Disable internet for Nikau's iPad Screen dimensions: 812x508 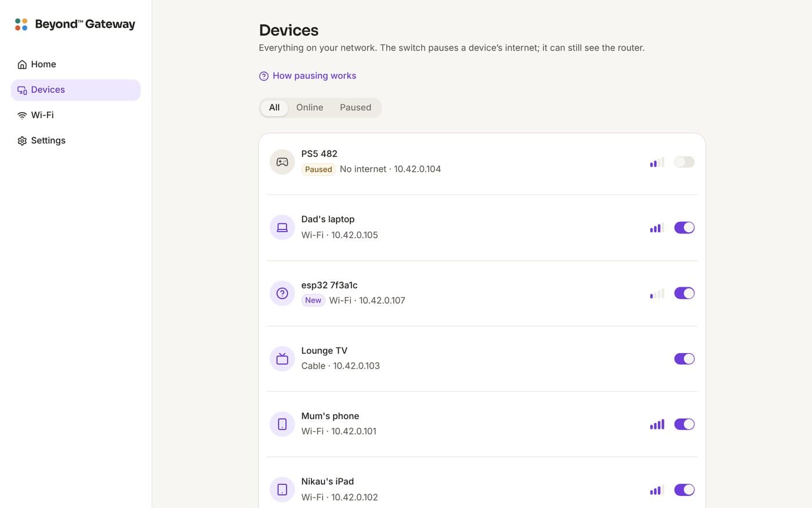(684, 490)
